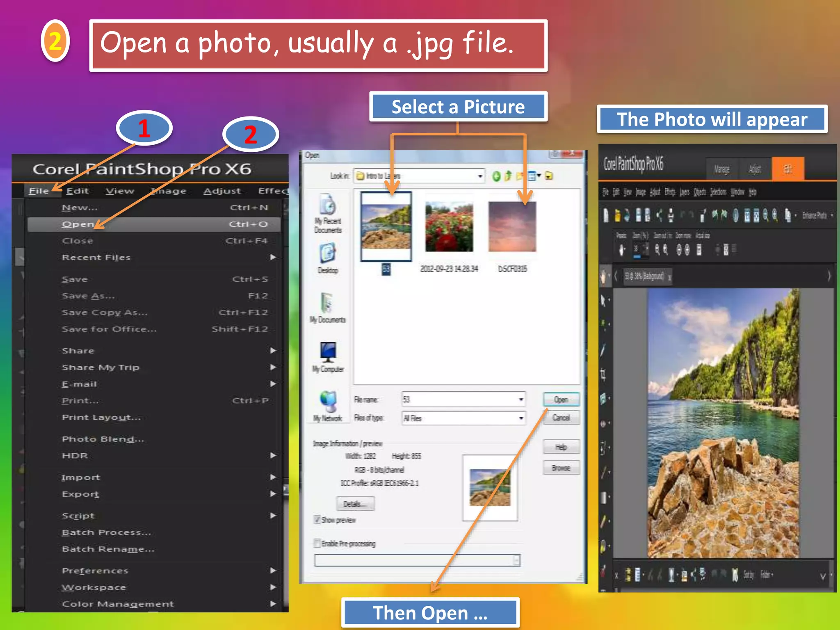Click the red tool at the toolbox bottom
Viewport: 840px width, 630px height.
[603, 571]
